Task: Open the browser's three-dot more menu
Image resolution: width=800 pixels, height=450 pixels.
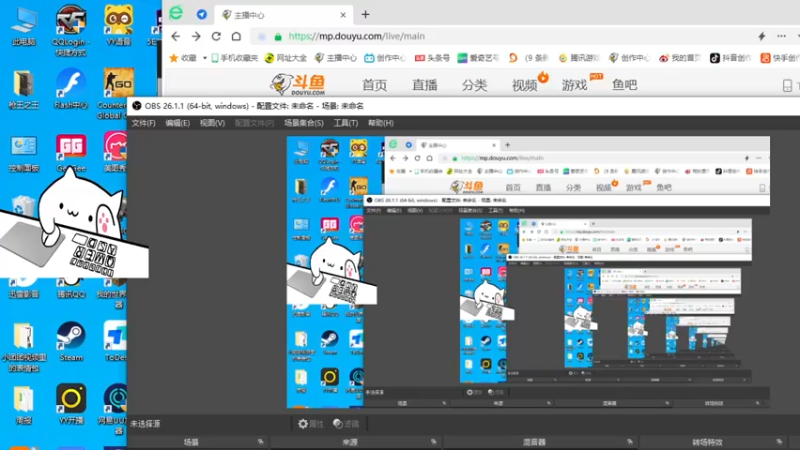Action: pyautogui.click(x=781, y=36)
